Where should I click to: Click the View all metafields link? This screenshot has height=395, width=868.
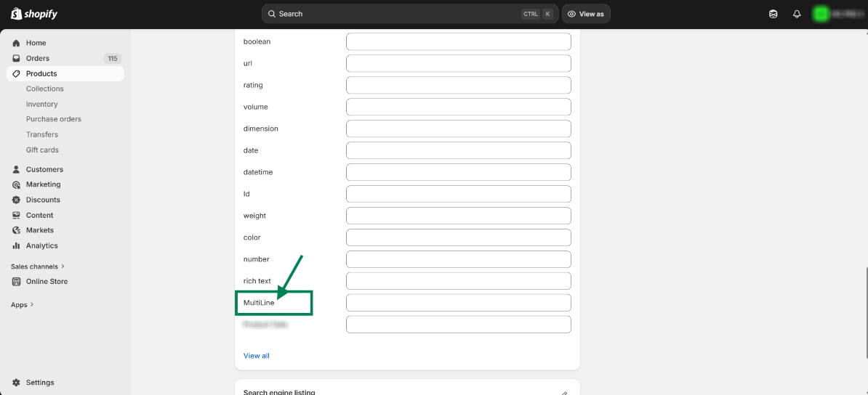pyautogui.click(x=257, y=356)
